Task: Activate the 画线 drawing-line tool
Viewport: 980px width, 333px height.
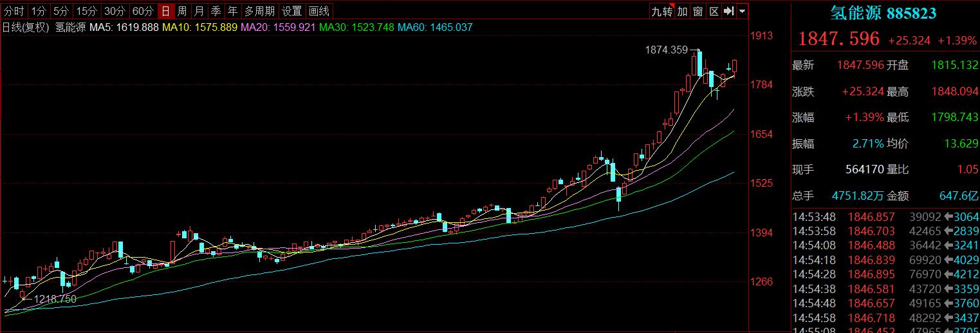Action: 319,11
